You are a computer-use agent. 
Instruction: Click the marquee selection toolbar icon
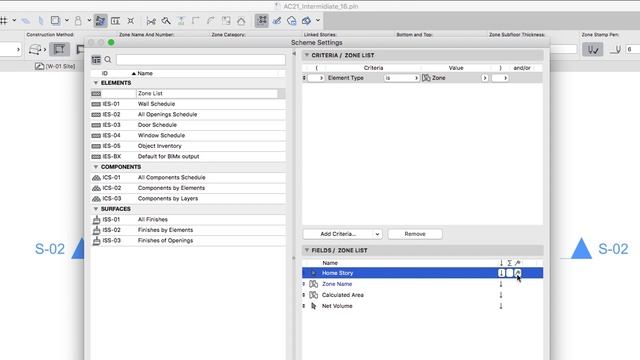[x=55, y=20]
